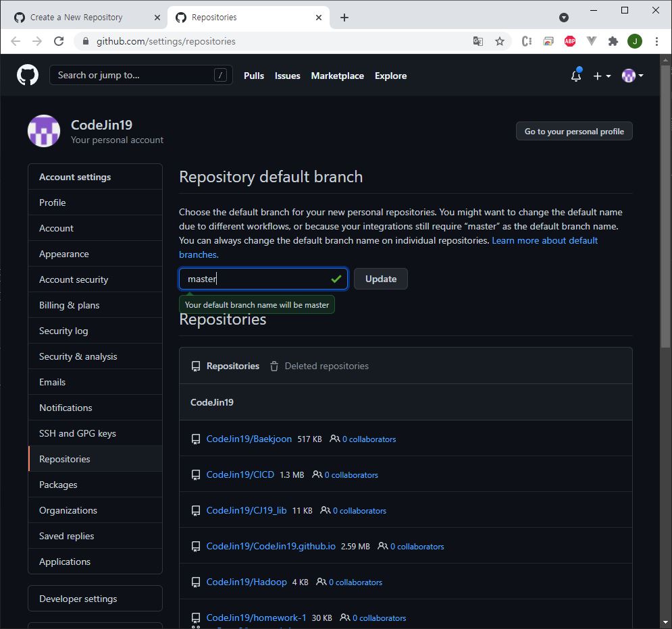The image size is (672, 629).
Task: Close the Repositories tab
Action: (x=318, y=18)
